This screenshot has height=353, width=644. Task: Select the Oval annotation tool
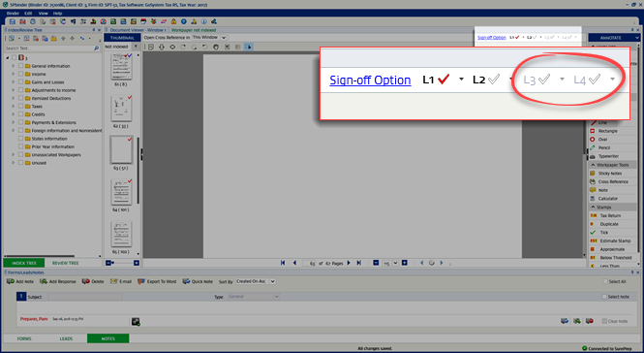pyautogui.click(x=602, y=140)
